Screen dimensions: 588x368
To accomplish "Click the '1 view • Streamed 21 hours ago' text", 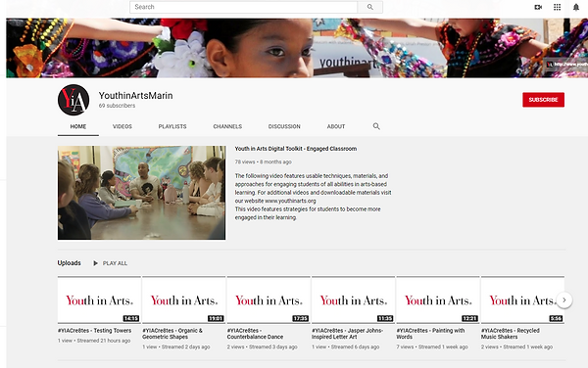I will pos(94,341).
